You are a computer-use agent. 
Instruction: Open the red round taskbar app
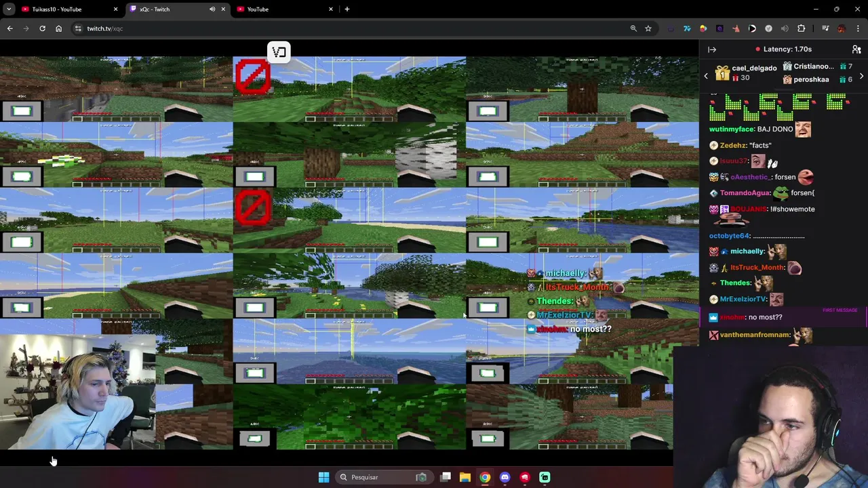pyautogui.click(x=525, y=477)
